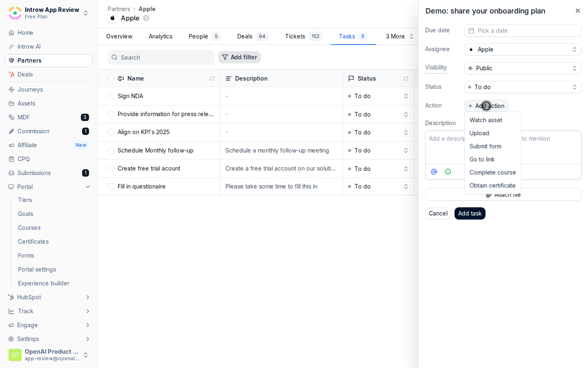Click the sort icon in Name column header
The image size is (588, 368).
pos(212,79)
